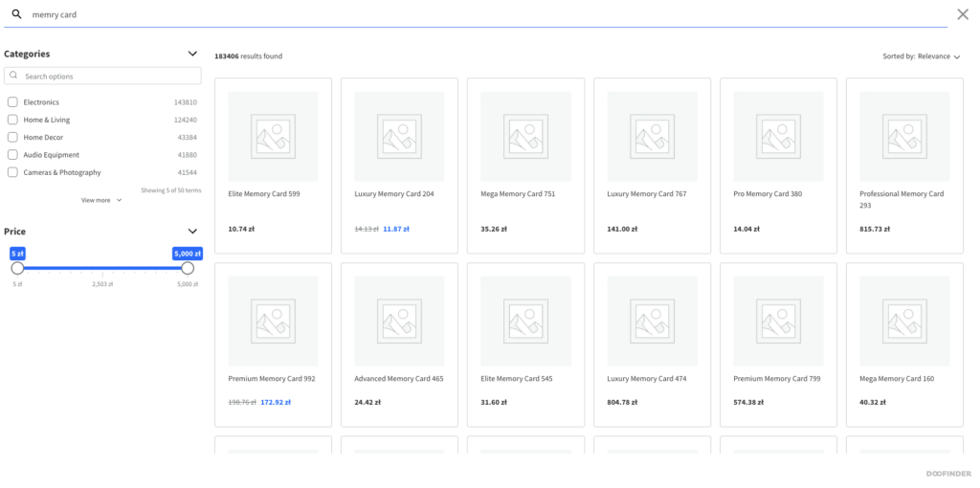Screen dimensions: 980x488
Task: Open the Professional Memory Card 293 image
Action: click(905, 136)
